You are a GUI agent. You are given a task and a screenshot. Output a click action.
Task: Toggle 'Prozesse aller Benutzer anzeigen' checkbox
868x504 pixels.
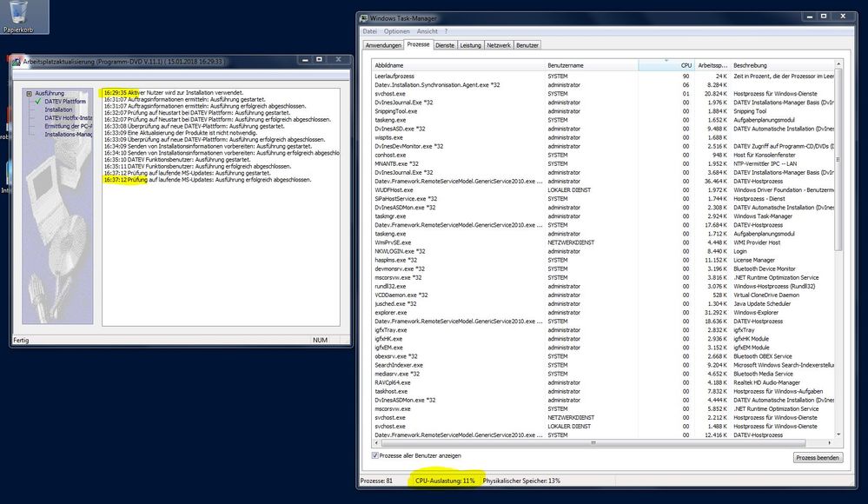(374, 455)
